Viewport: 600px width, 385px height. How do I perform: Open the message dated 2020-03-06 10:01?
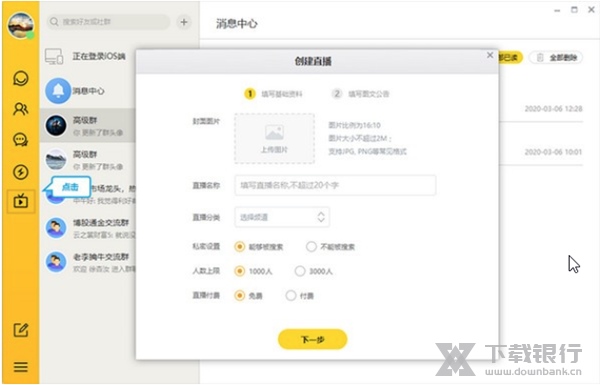tap(541, 152)
